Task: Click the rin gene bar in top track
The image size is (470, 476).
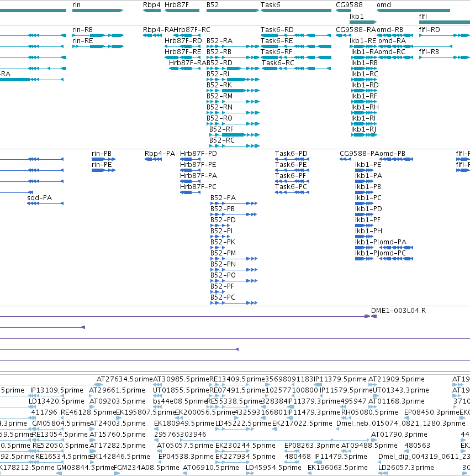Action: pyautogui.click(x=98, y=11)
